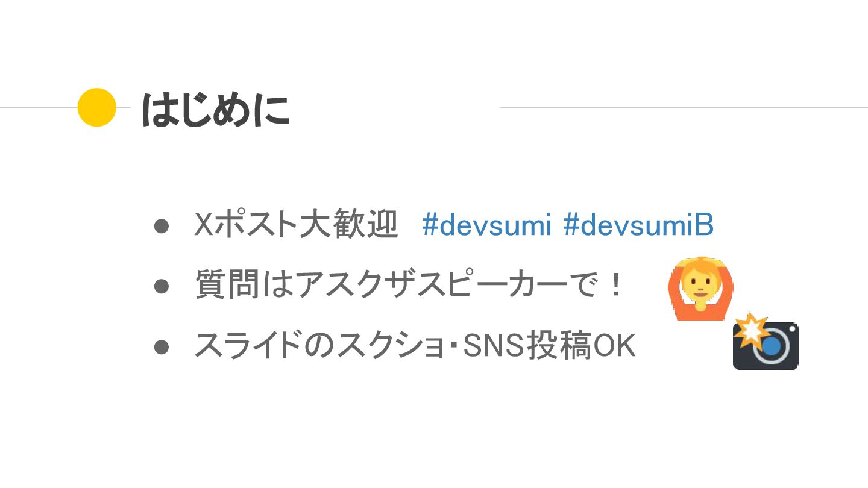Click the 質問はアスクザスピーカーで！ line
This screenshot has height=488, width=868.
[x=409, y=284]
